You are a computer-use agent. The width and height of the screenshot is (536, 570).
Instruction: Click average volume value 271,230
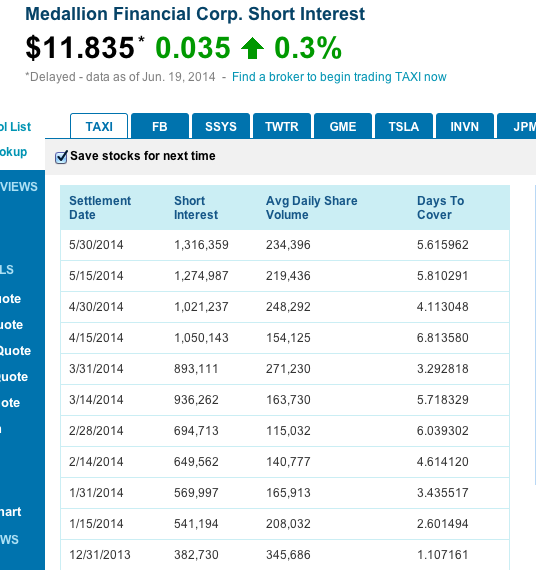click(x=288, y=369)
